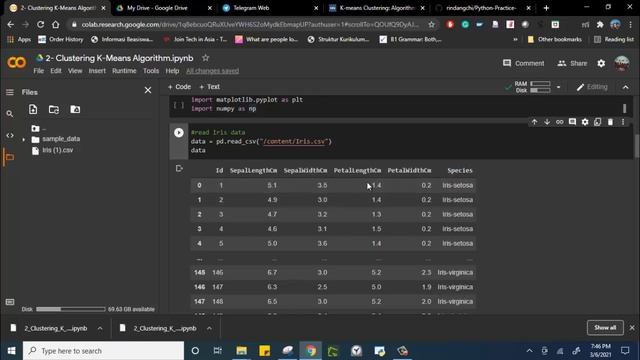
Task: Click the All changes saved link
Action: [213, 71]
